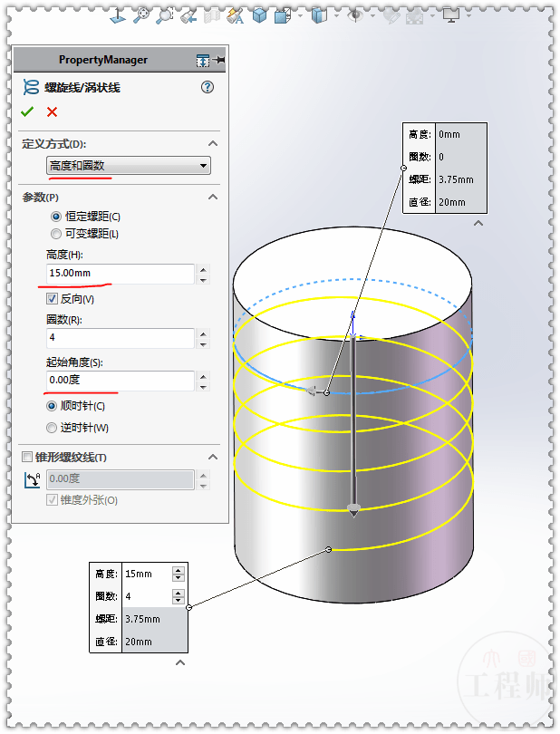Cancel helix with red X
This screenshot has height=734, width=560.
(x=52, y=111)
